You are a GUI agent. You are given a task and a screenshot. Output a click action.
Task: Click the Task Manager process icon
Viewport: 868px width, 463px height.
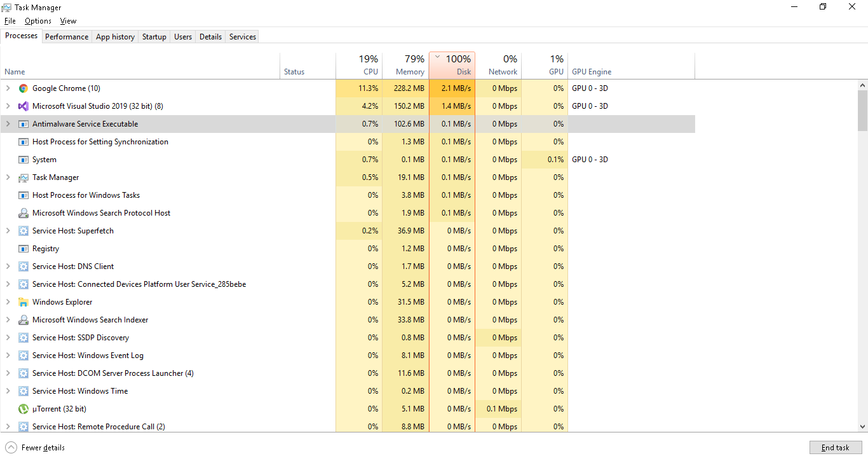24,177
